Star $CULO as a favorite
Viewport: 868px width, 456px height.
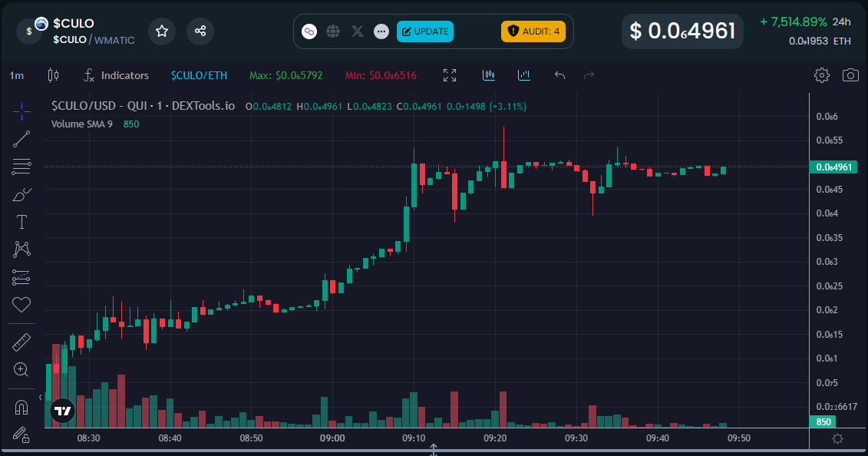coord(162,31)
